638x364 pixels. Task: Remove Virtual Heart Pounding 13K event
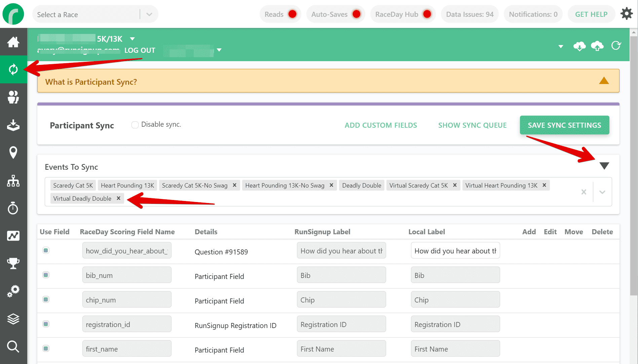pyautogui.click(x=544, y=185)
